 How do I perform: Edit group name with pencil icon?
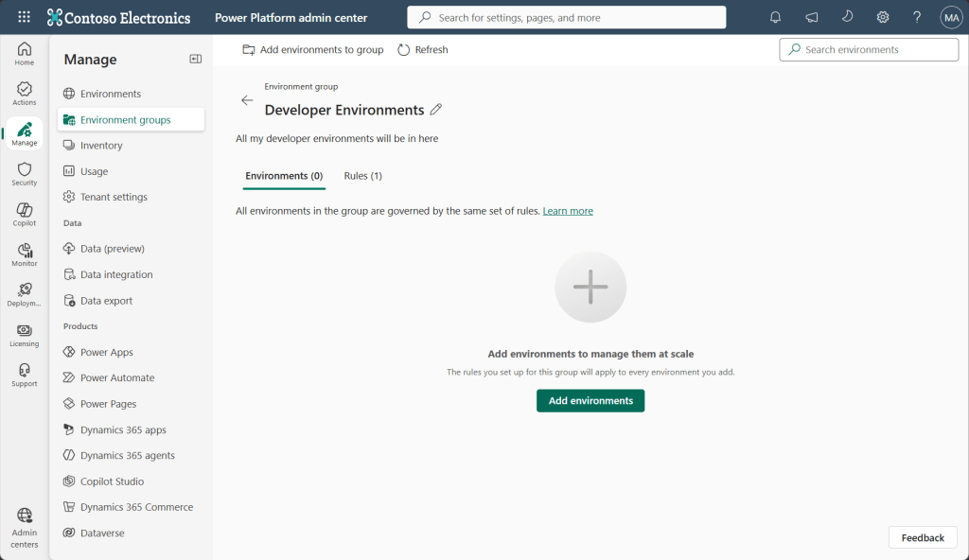click(x=436, y=110)
